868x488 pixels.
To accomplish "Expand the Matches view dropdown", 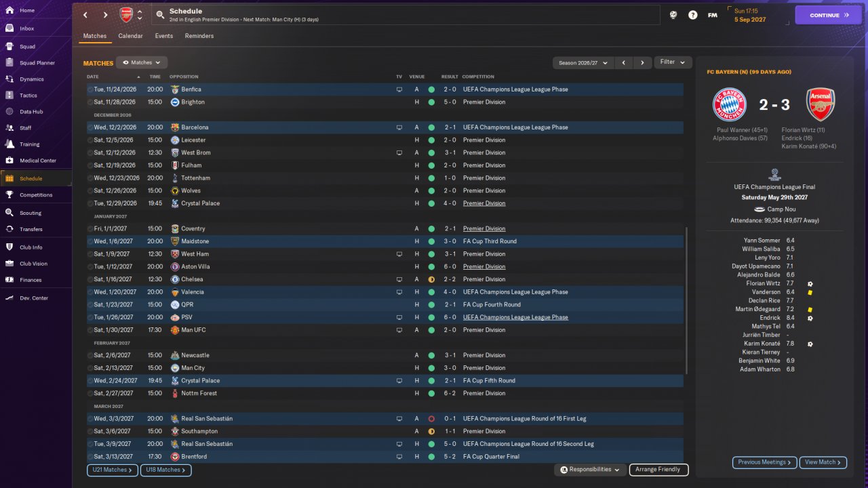I will (x=142, y=62).
